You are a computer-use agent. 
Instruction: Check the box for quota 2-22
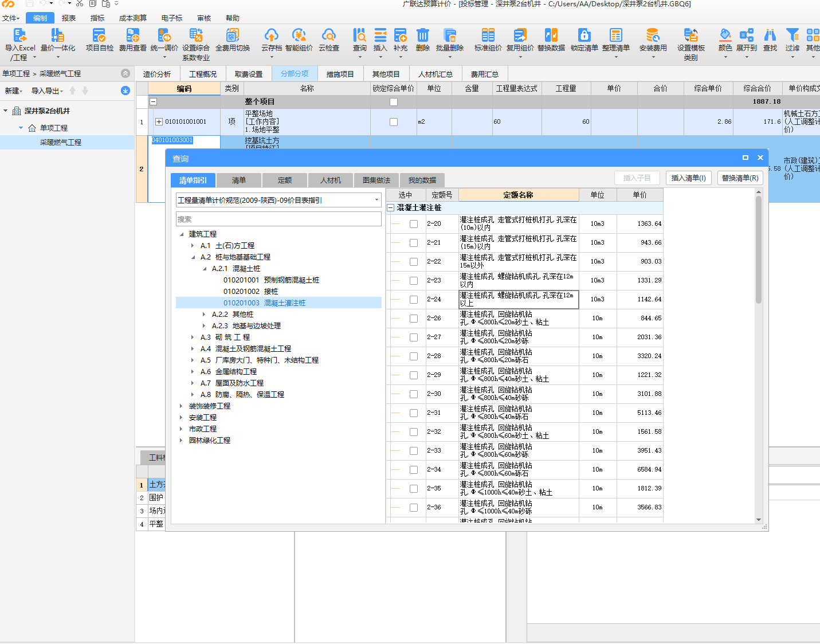pyautogui.click(x=414, y=262)
